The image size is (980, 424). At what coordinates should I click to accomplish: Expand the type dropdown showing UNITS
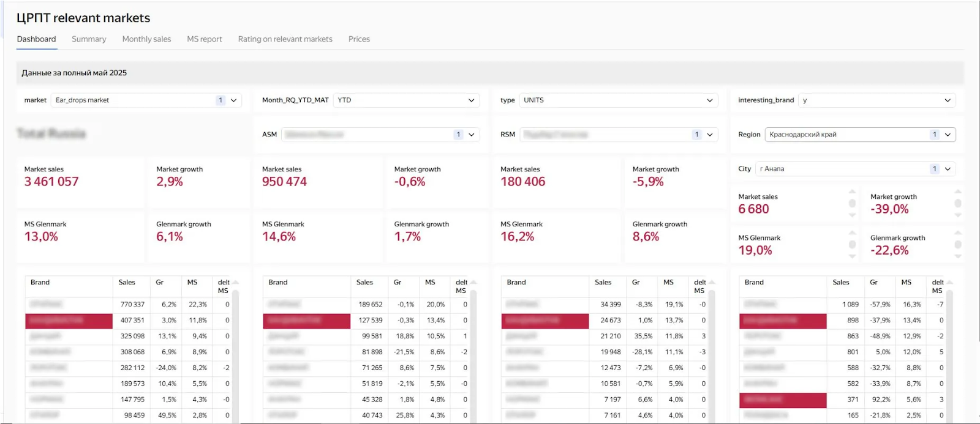coord(618,100)
